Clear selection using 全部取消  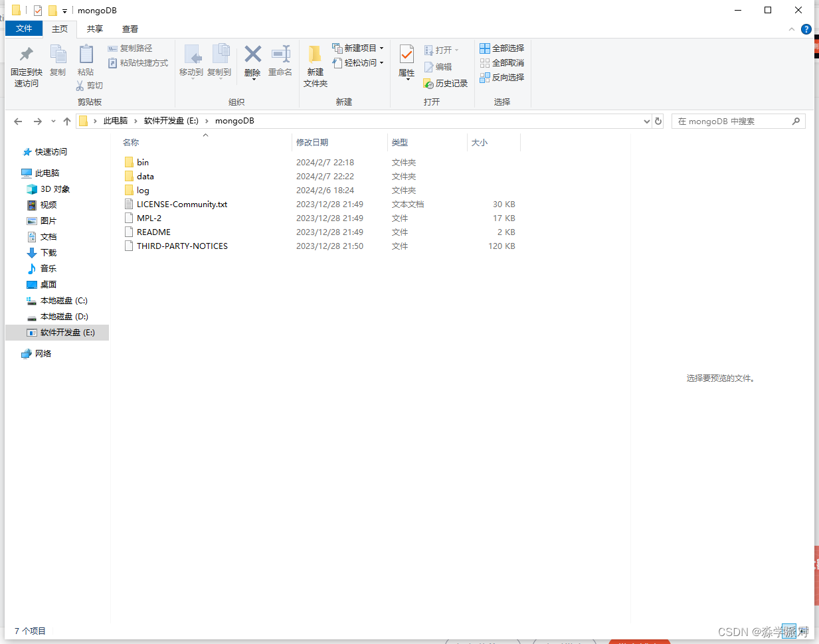pos(501,62)
